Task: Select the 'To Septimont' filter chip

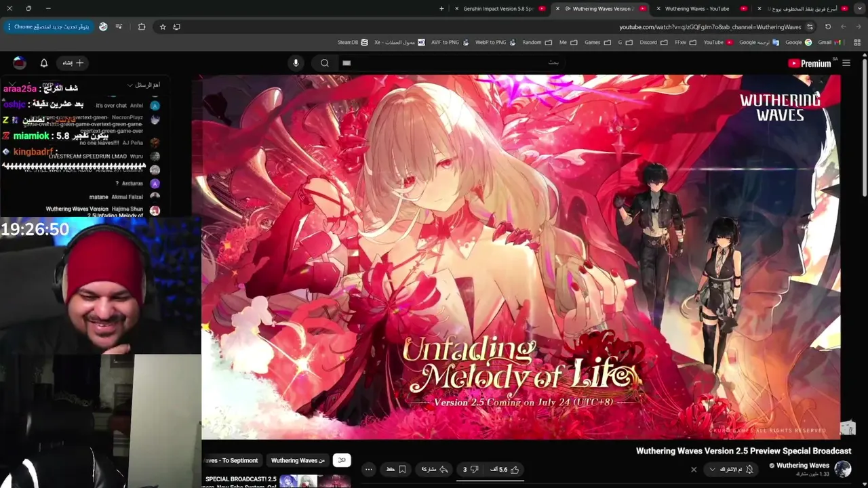Action: point(232,460)
